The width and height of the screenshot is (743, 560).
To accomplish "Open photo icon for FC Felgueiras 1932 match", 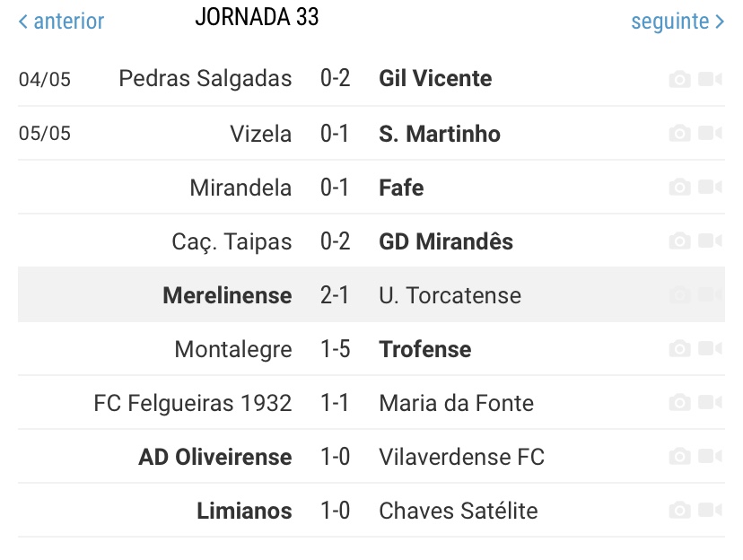I will point(679,403).
